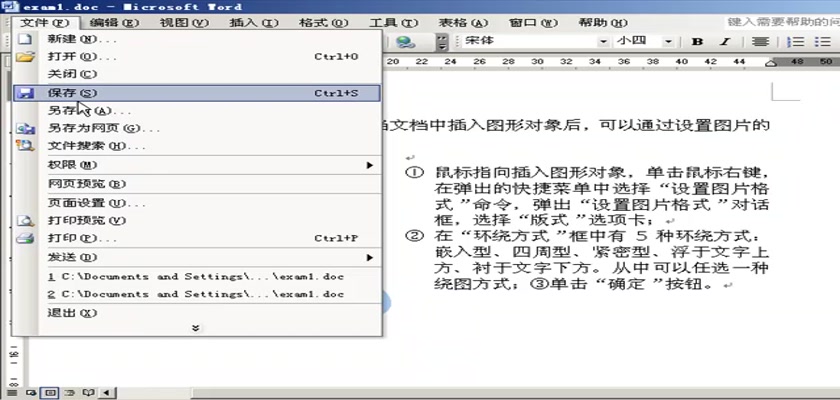
Task: Click the title text exam1.doc - Microsoft Word
Action: pyautogui.click(x=132, y=6)
